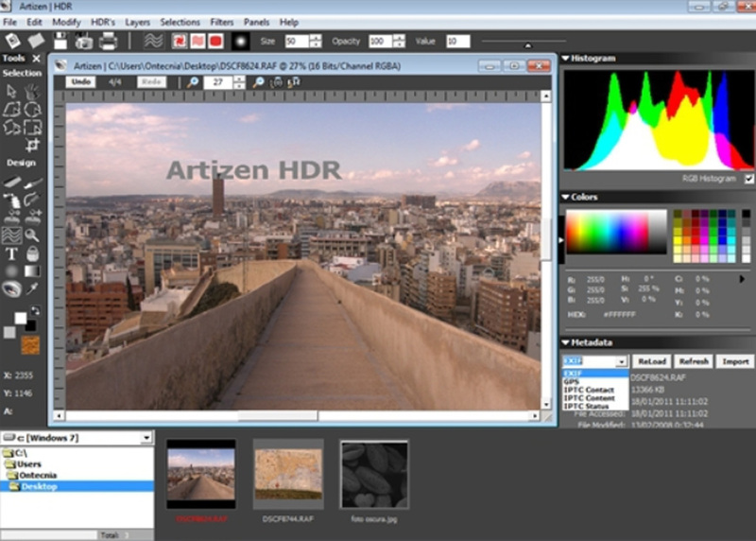Open the metadata type dropdown arrow
756x541 pixels.
coord(622,361)
